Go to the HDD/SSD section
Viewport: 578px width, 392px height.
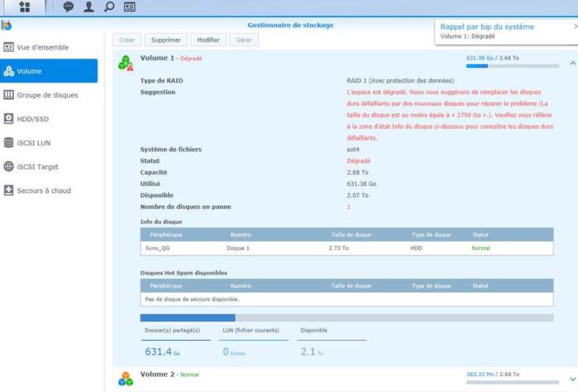click(x=32, y=119)
